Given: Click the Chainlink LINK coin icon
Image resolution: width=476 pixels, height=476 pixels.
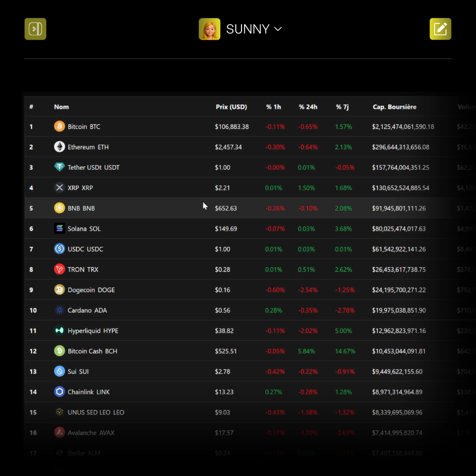Looking at the screenshot, I should 59,392.
